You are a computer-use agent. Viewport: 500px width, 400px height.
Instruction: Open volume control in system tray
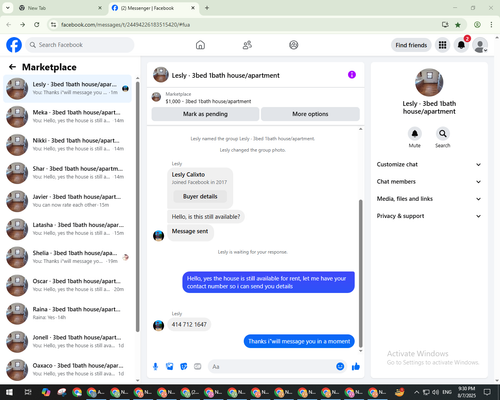point(436,392)
